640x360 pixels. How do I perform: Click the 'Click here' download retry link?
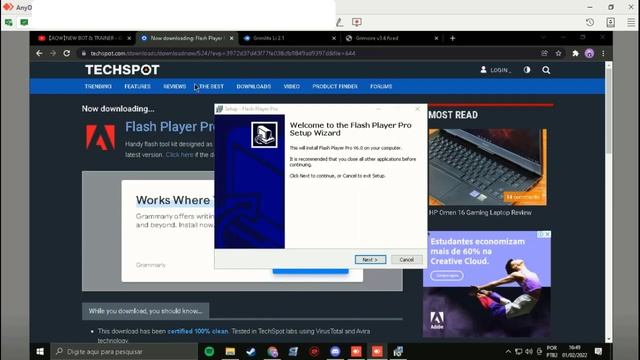point(179,155)
